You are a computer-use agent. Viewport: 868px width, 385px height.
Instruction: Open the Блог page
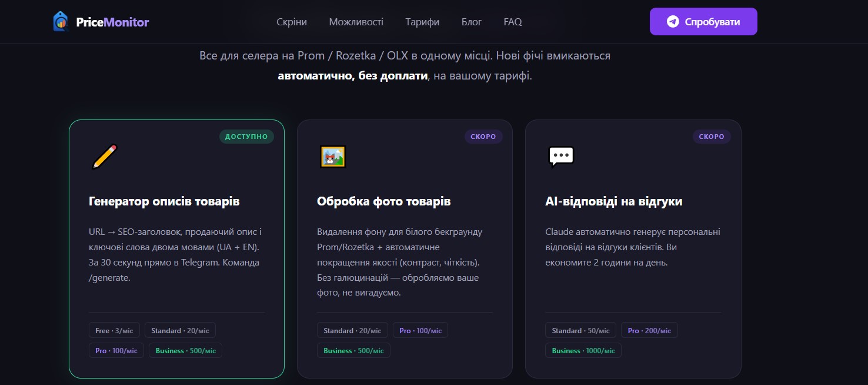(472, 22)
